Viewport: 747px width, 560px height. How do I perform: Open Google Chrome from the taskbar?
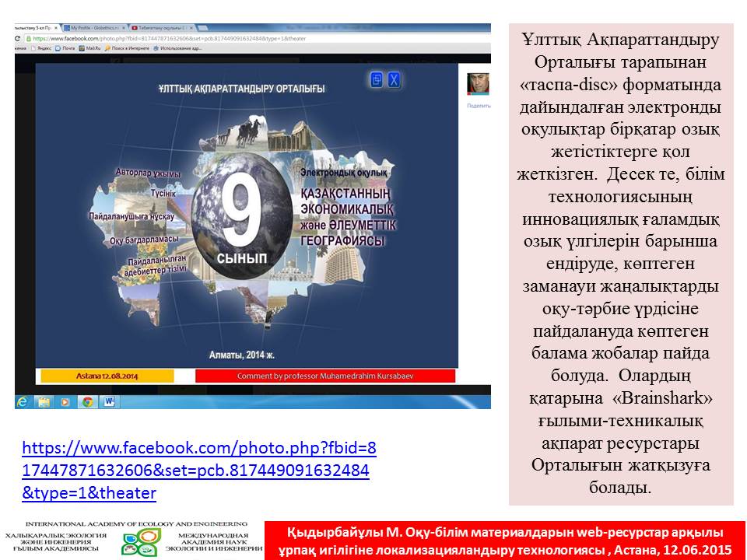pos(87,402)
